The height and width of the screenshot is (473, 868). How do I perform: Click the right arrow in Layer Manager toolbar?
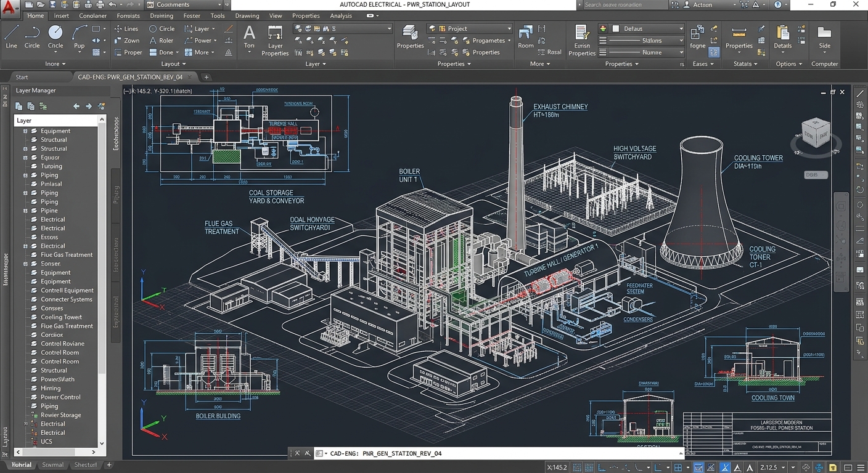pos(88,106)
